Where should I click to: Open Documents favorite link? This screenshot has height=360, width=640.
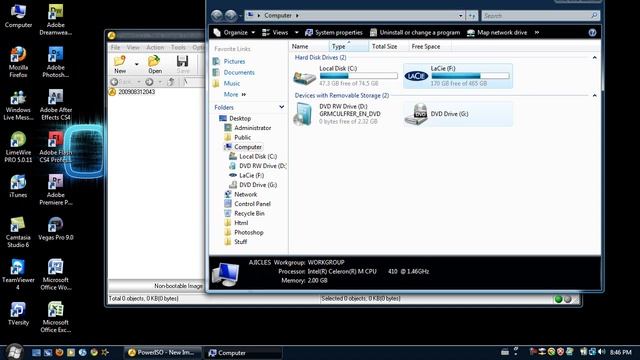pos(239,72)
